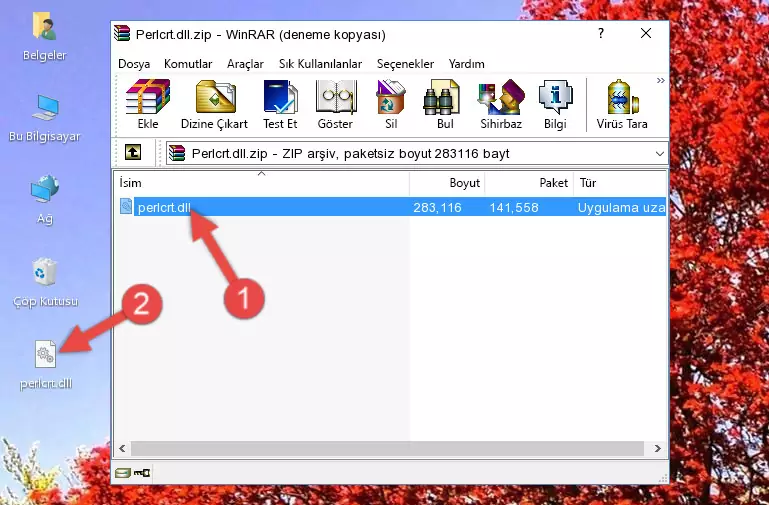Click the scrollbar left arrow

pyautogui.click(x=122, y=448)
